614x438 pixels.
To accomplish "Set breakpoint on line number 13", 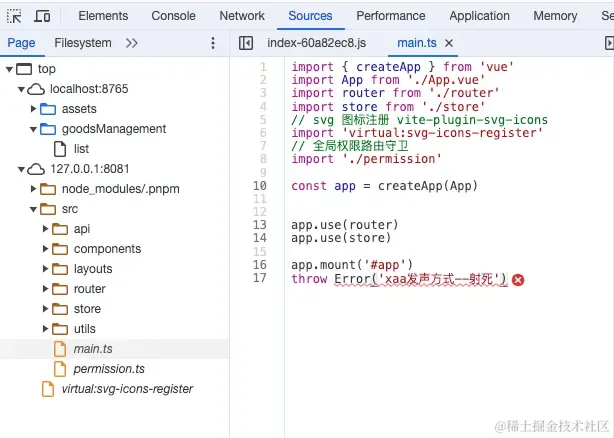I will (x=260, y=225).
